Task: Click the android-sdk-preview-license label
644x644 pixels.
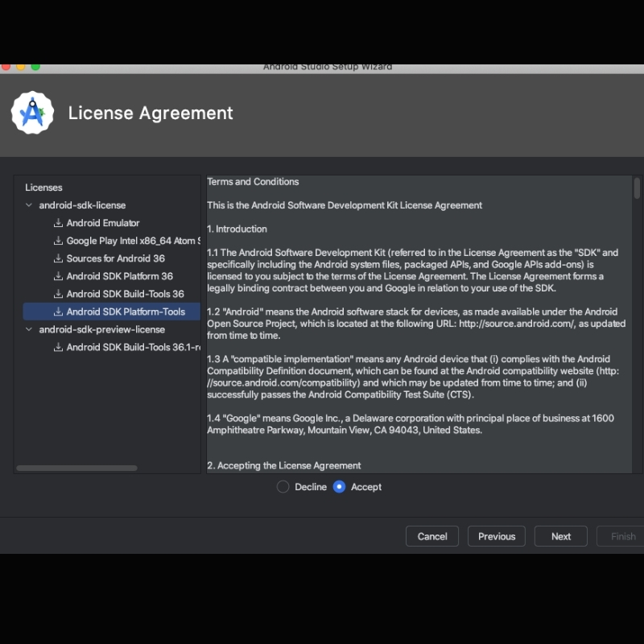Action: coord(102,329)
